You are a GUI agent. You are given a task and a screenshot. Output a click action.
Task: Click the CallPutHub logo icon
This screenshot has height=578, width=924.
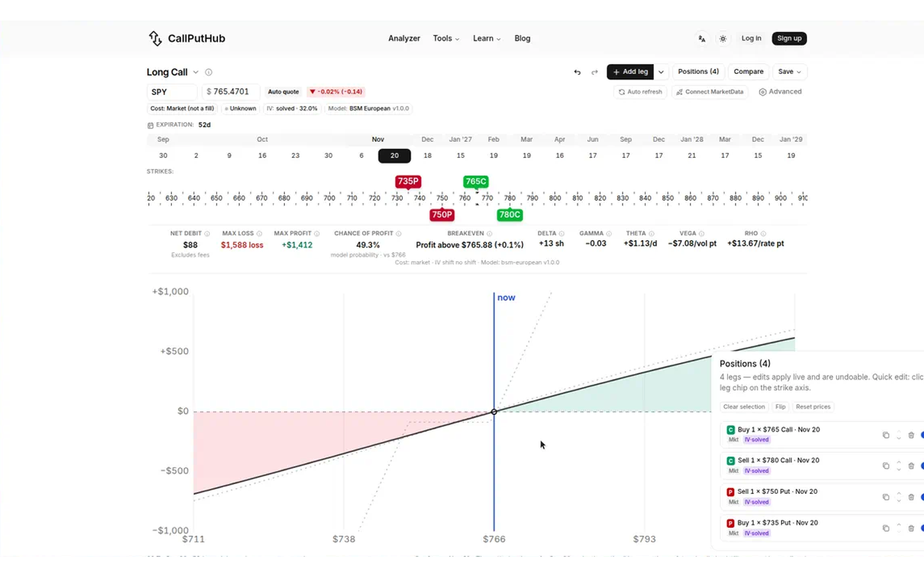[x=155, y=39]
